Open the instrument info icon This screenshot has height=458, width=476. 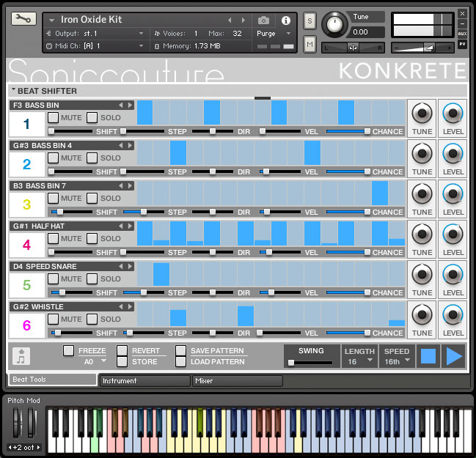pyautogui.click(x=285, y=21)
